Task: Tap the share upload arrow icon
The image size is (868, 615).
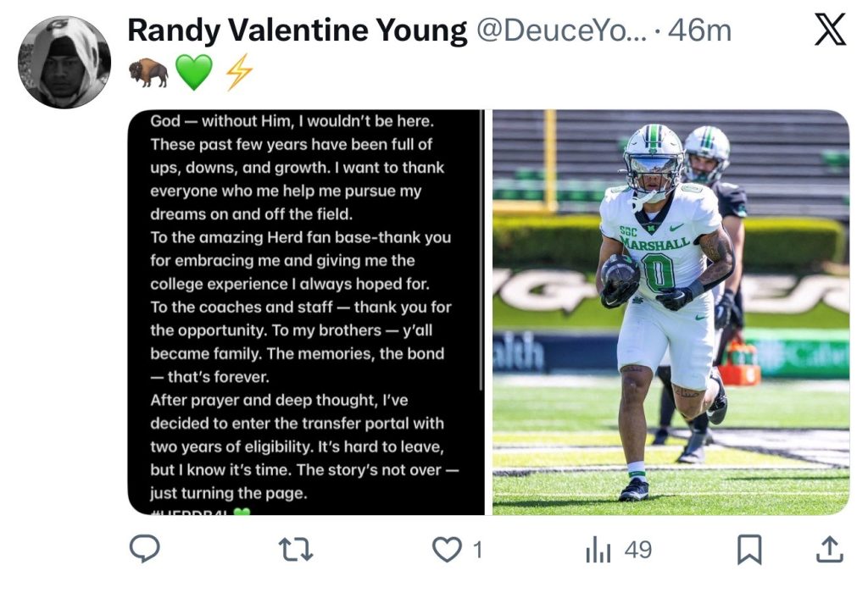Action: coord(828,550)
